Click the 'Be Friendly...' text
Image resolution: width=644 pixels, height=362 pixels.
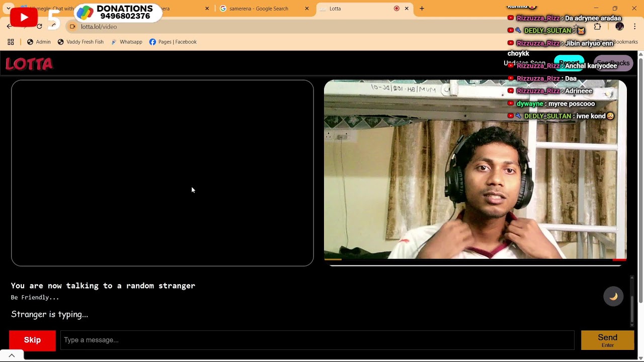pyautogui.click(x=35, y=298)
